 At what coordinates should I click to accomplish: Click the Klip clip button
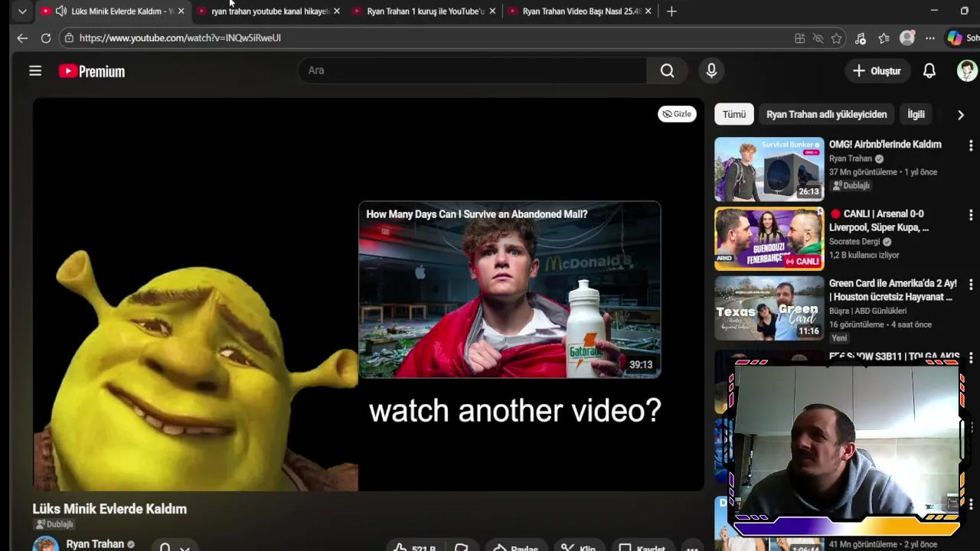(578, 548)
